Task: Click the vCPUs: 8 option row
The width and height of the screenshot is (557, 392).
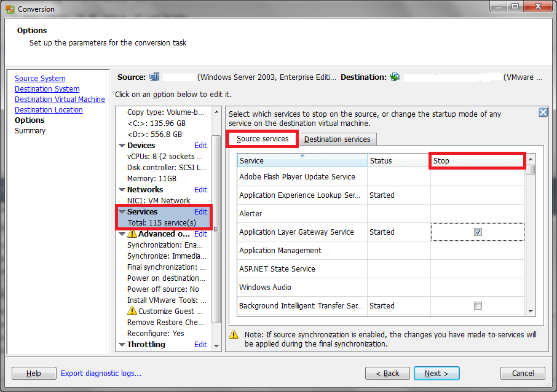Action: coord(165,157)
